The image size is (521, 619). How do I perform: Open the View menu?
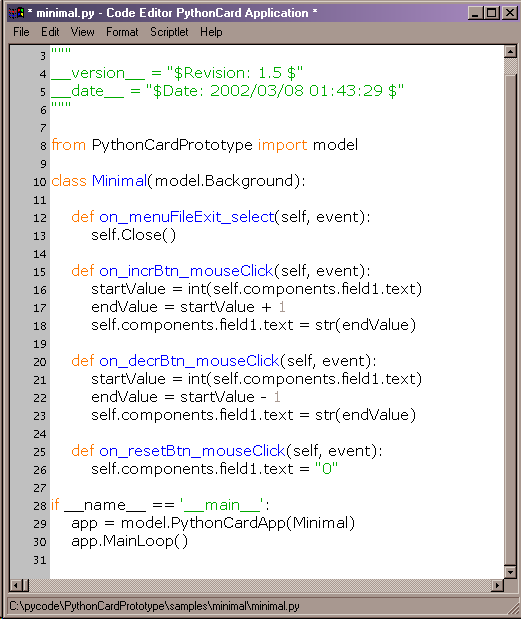coord(82,32)
